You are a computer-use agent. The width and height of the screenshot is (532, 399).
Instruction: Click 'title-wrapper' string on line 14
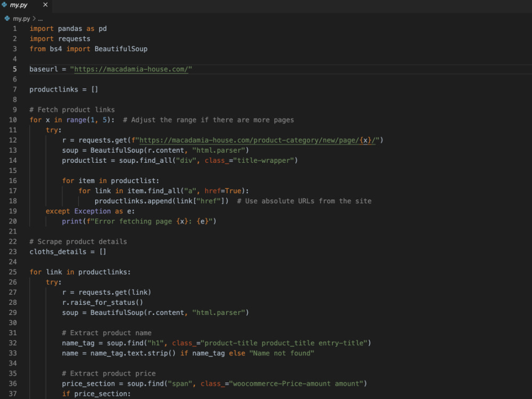click(x=263, y=161)
